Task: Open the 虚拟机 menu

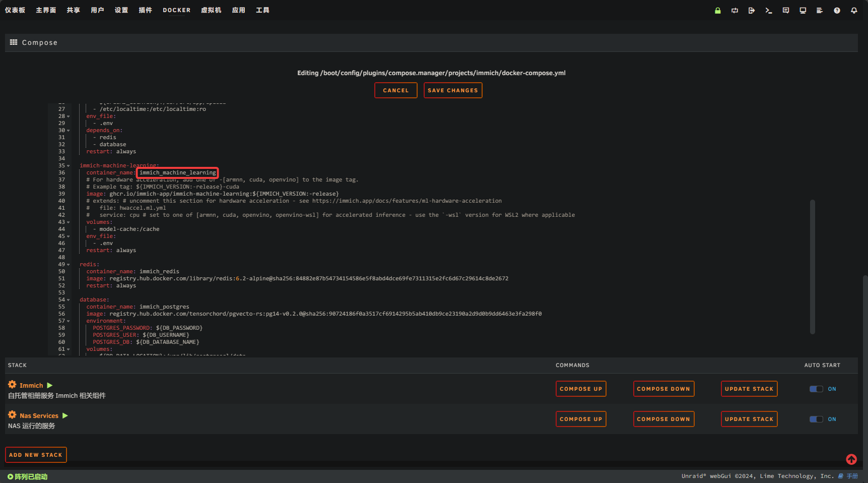Action: coord(211,10)
